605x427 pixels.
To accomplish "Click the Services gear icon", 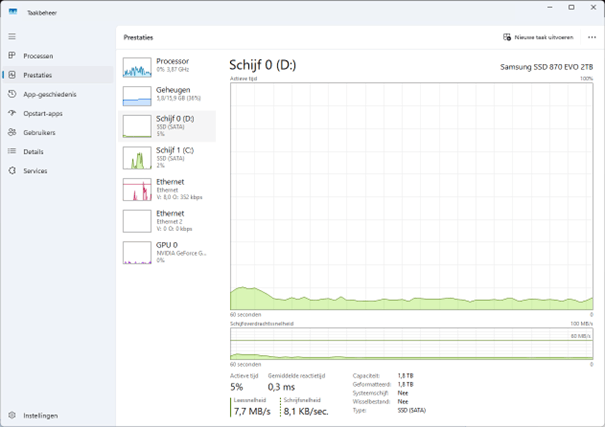I will (x=12, y=171).
